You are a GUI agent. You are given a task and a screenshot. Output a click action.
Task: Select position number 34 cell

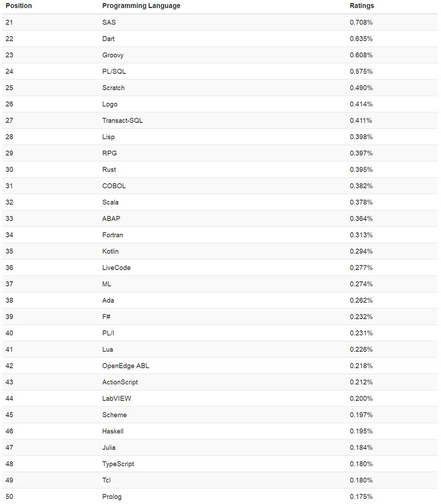pyautogui.click(x=9, y=235)
